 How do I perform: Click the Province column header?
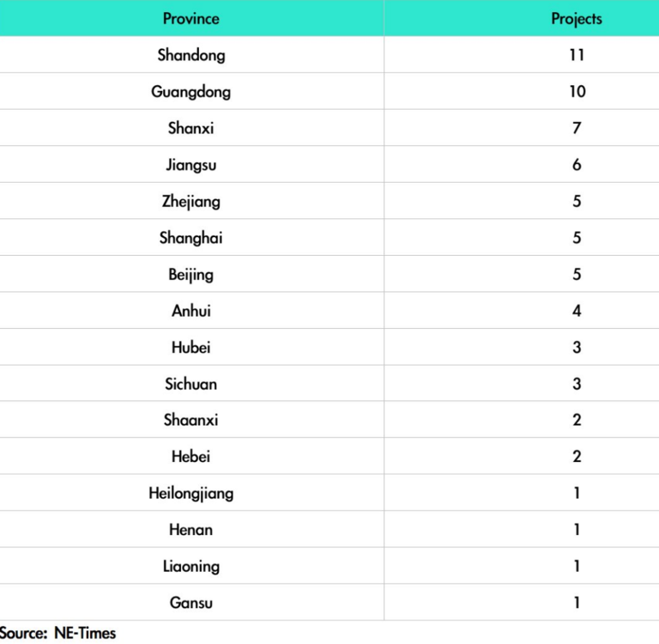pos(191,19)
